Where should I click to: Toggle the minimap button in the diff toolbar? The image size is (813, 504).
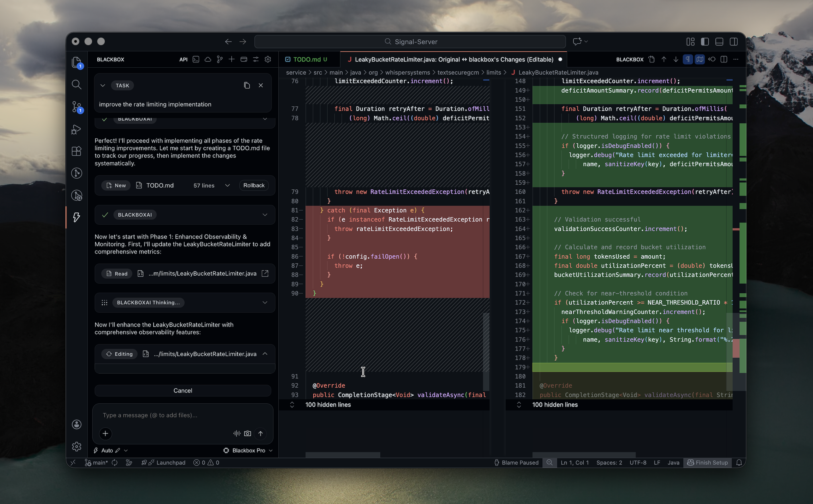pyautogui.click(x=699, y=59)
